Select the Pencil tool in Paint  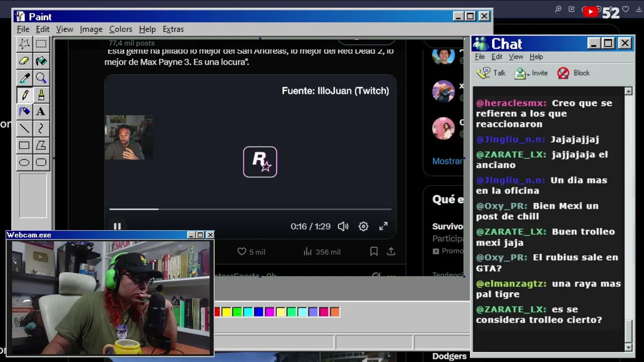coord(24,95)
